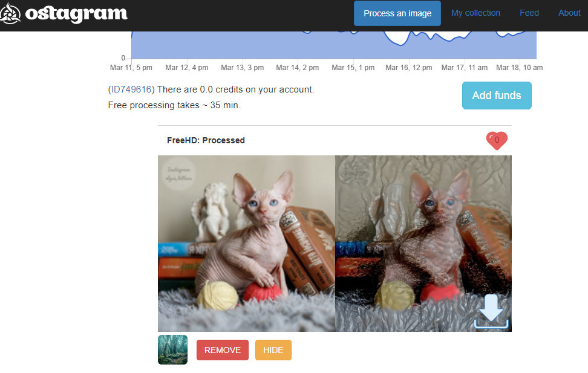
Task: Click the Mar 16, 12 pm chart dip
Action: pos(401,41)
